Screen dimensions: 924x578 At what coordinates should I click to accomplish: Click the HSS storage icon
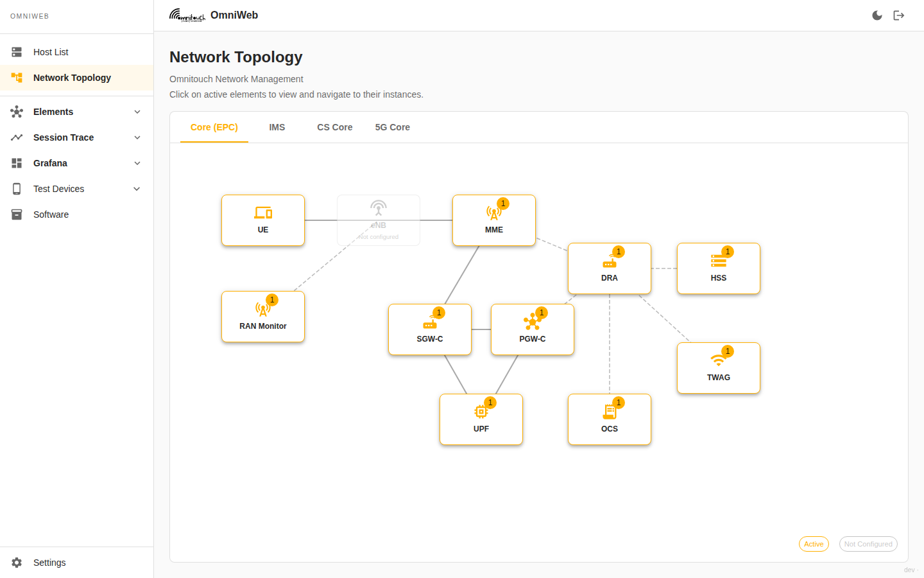[x=719, y=261]
